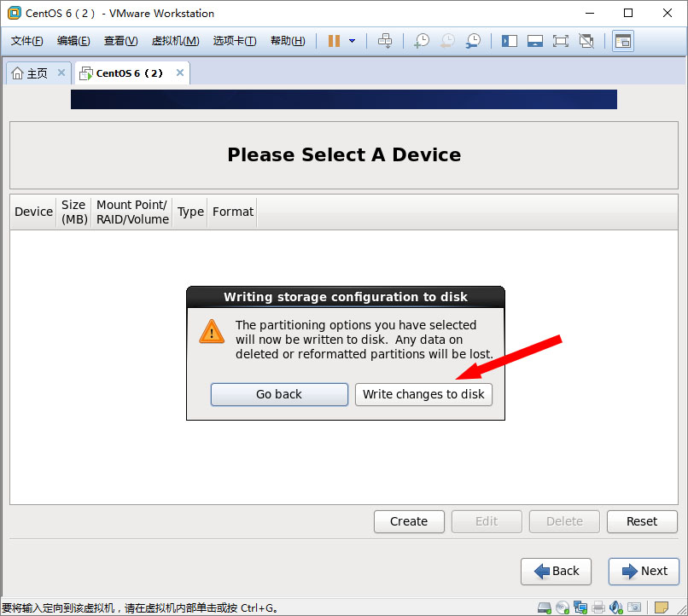Image resolution: width=688 pixels, height=616 pixels.
Task: Click the sound card status bar icon
Action: point(615,607)
